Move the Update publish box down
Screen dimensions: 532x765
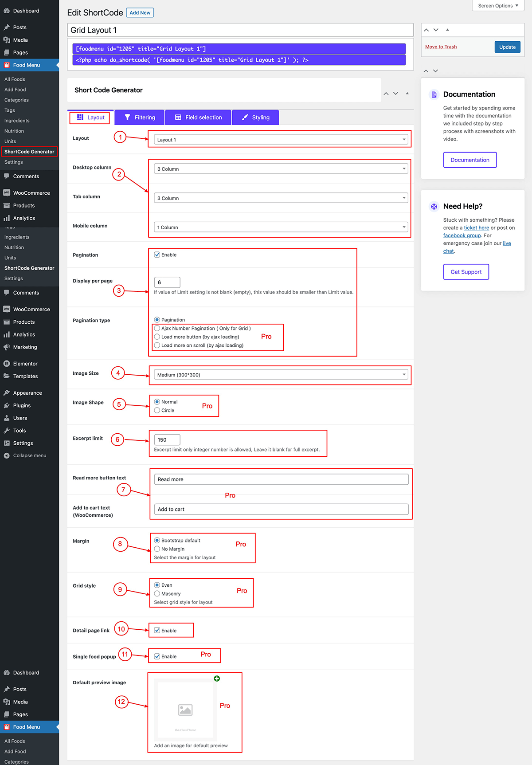[x=436, y=30]
